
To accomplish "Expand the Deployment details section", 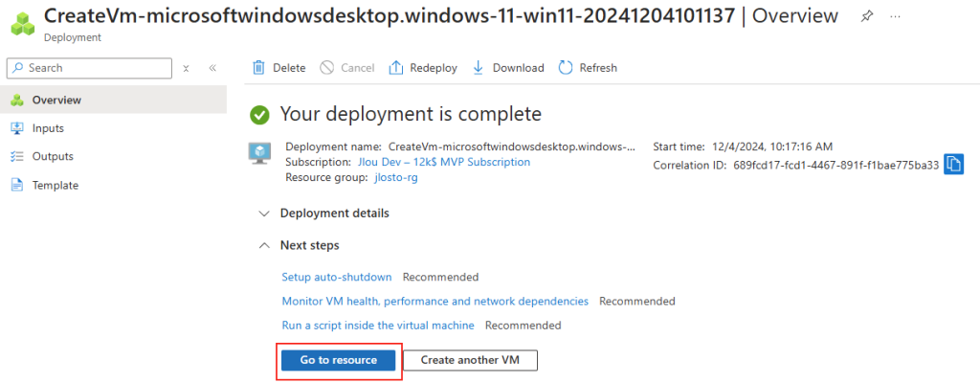I will tap(323, 214).
